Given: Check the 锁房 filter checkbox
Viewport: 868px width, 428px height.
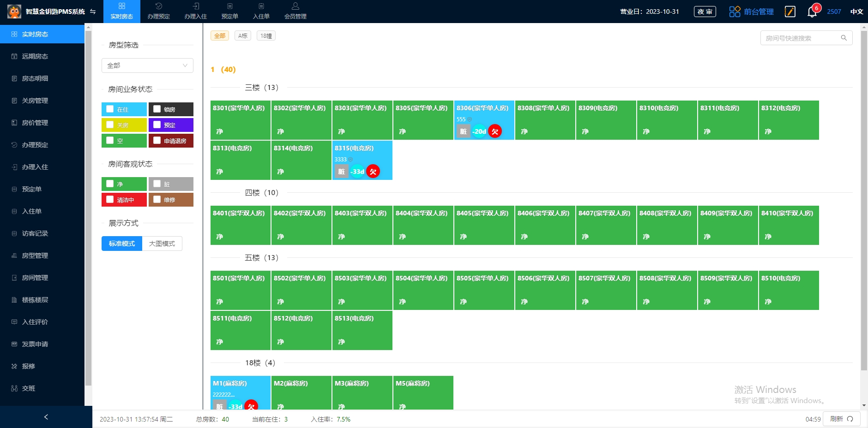Looking at the screenshot, I should (157, 109).
